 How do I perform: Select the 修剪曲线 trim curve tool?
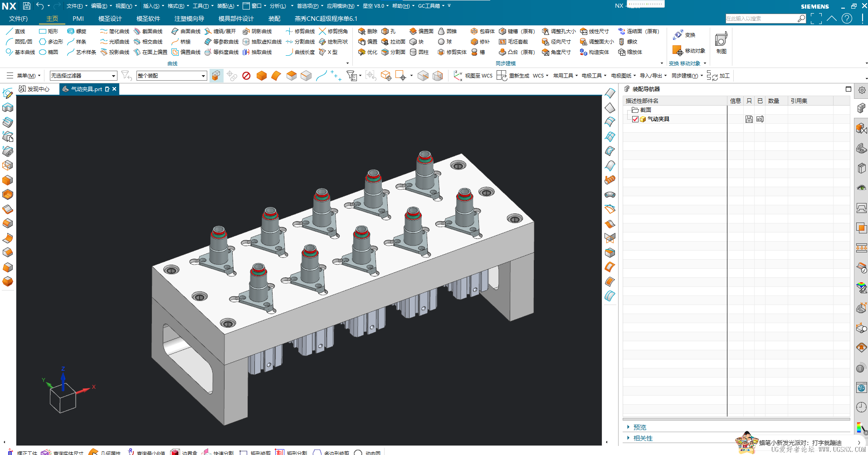coord(300,31)
